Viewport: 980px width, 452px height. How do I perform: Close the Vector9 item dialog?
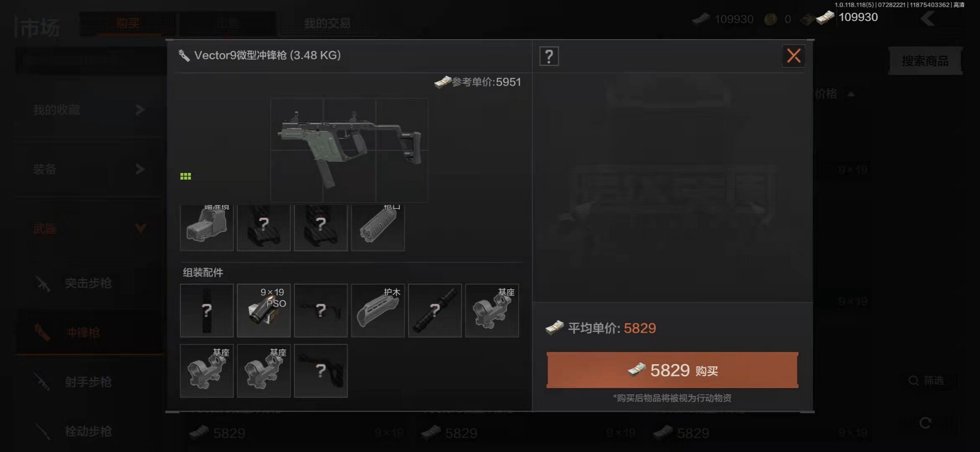coord(794,56)
